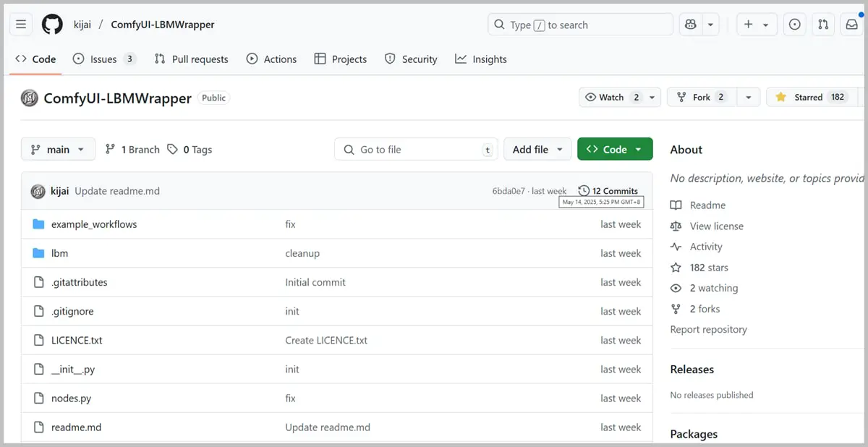Toggle the Starred button
The height and width of the screenshot is (447, 868).
(810, 97)
